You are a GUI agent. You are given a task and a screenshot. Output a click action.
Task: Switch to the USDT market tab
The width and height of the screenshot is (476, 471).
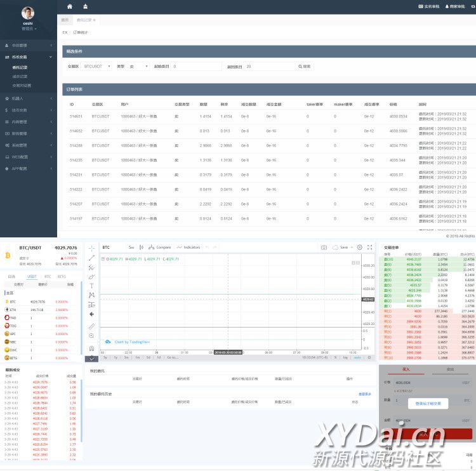[32, 276]
